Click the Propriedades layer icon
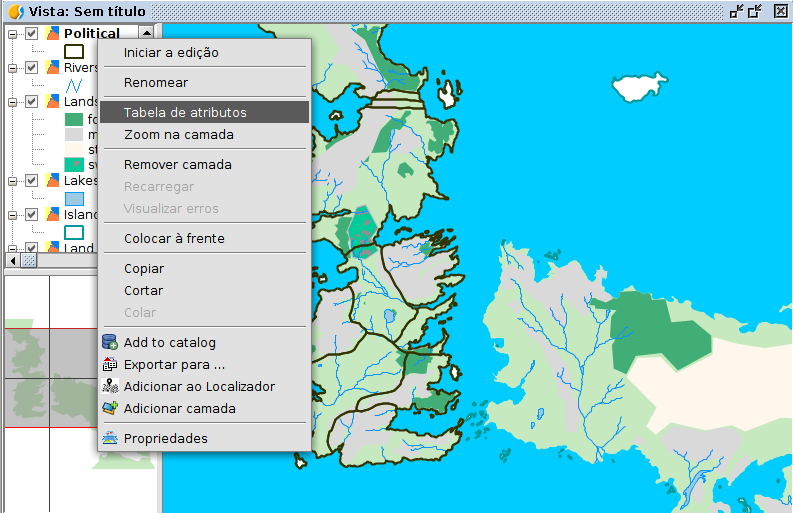The height and width of the screenshot is (513, 793). (110, 438)
